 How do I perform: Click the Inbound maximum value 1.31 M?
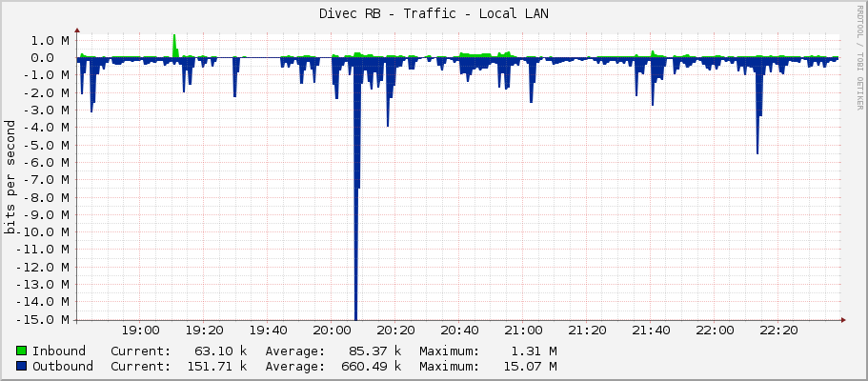534,351
